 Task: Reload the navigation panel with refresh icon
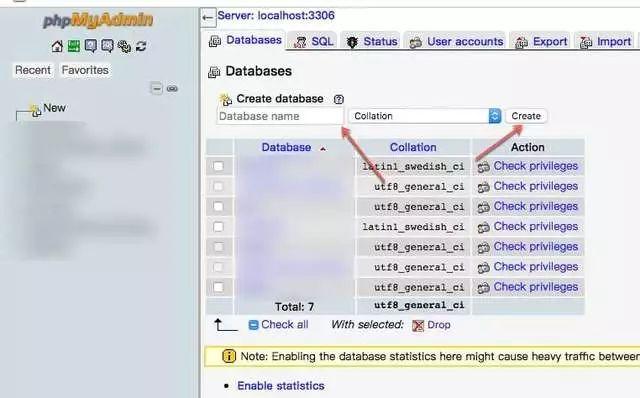click(141, 46)
